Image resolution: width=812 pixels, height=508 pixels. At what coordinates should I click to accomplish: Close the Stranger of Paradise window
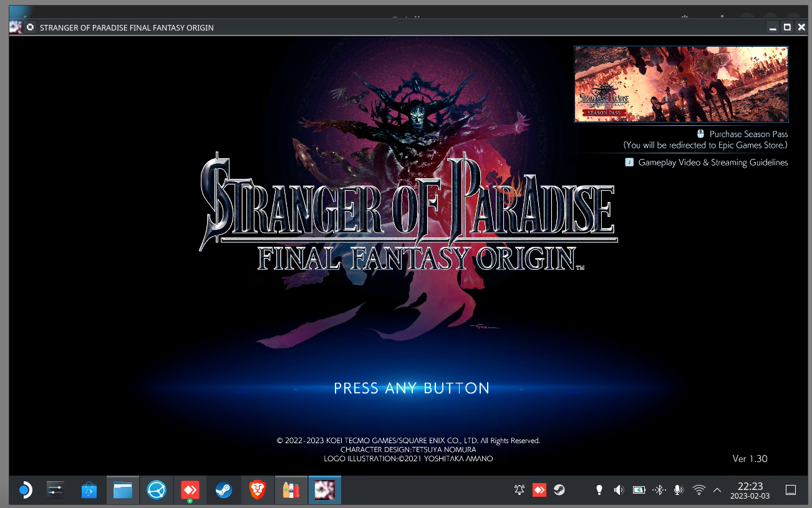[801, 27]
